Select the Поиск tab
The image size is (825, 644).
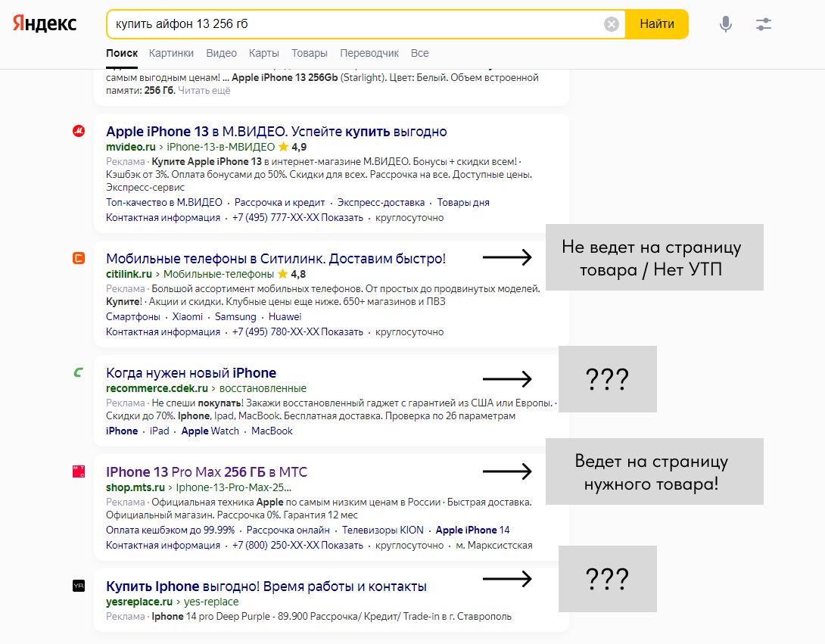[x=122, y=53]
